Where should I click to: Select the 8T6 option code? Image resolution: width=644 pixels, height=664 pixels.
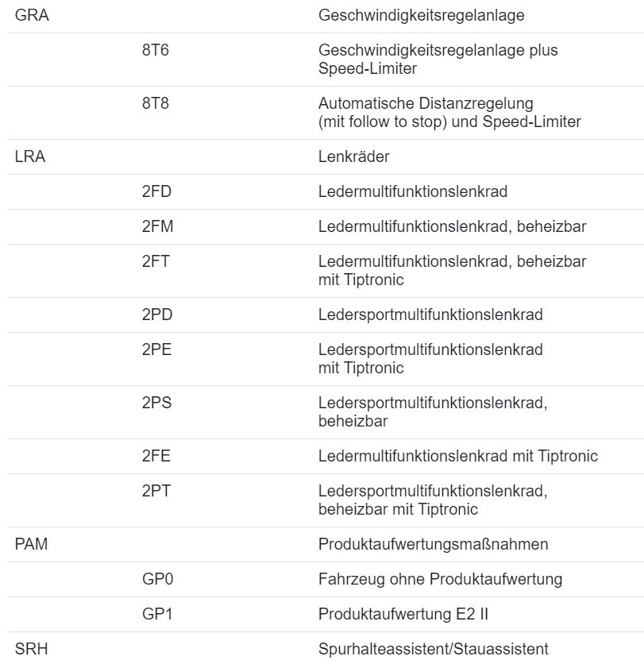(155, 51)
